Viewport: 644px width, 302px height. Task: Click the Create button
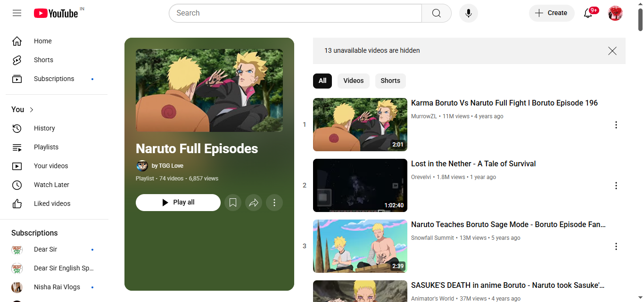[552, 13]
